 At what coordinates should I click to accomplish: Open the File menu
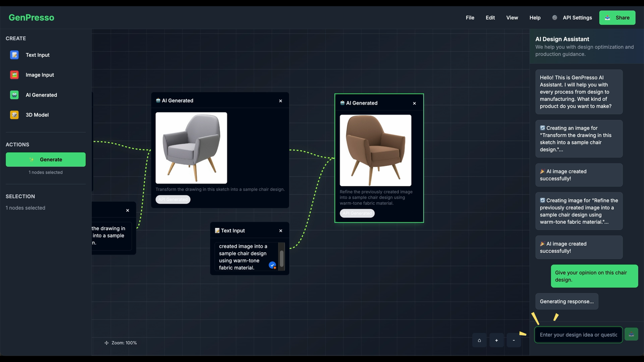470,18
